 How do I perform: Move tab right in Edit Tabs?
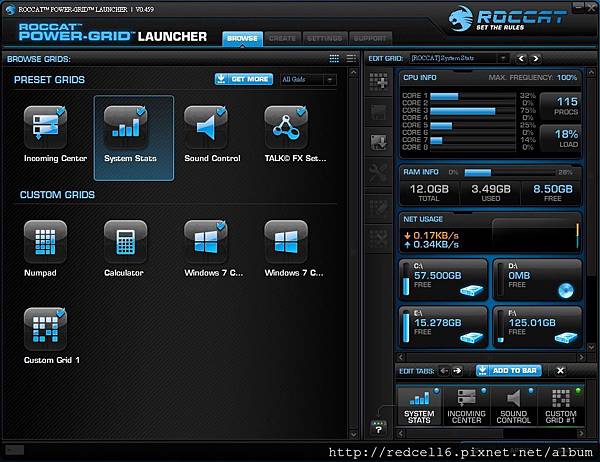(457, 371)
